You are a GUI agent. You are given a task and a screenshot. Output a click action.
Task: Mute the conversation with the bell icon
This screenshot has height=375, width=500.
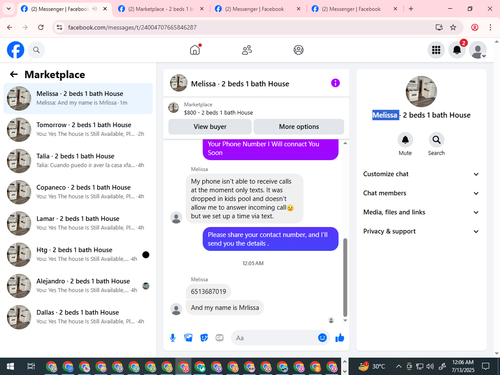[x=405, y=140]
